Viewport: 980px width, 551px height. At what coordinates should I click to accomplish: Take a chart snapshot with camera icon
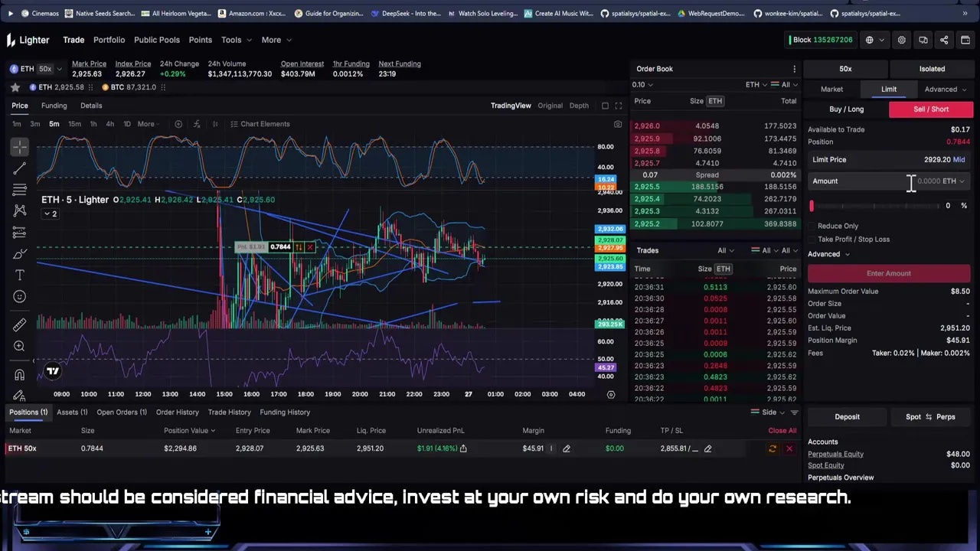pos(618,124)
